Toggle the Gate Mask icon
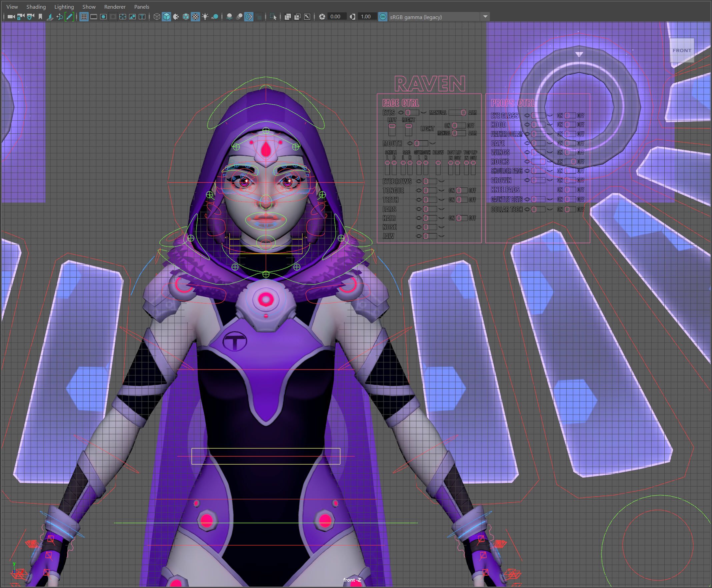The image size is (712, 588). (x=113, y=17)
